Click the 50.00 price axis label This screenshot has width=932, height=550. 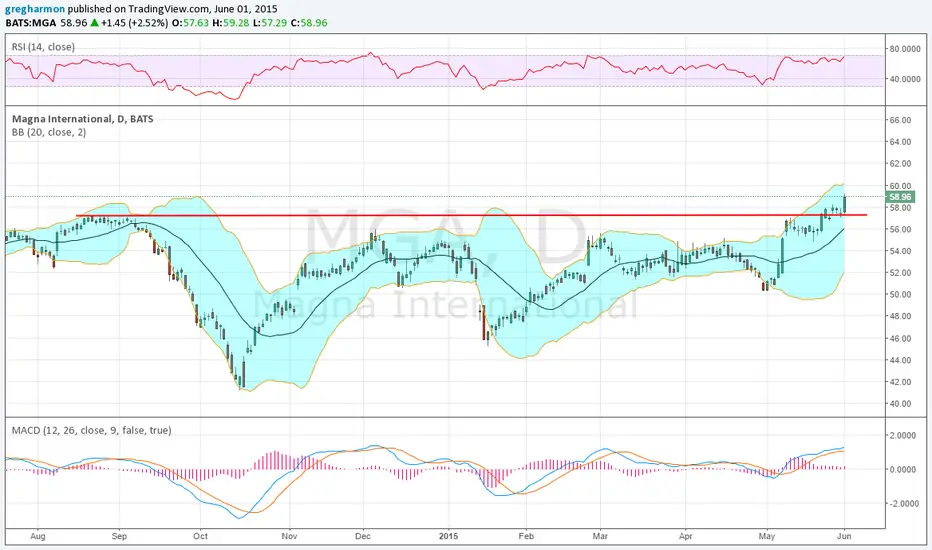pos(900,295)
